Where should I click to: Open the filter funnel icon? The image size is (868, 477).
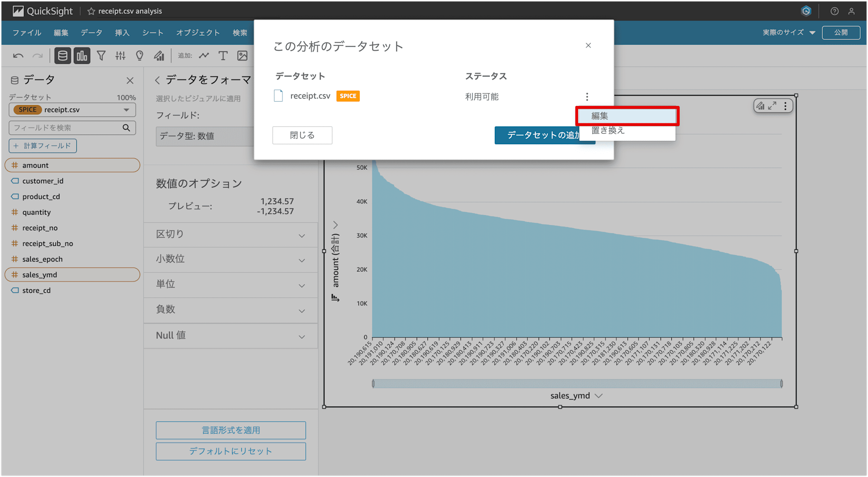101,56
